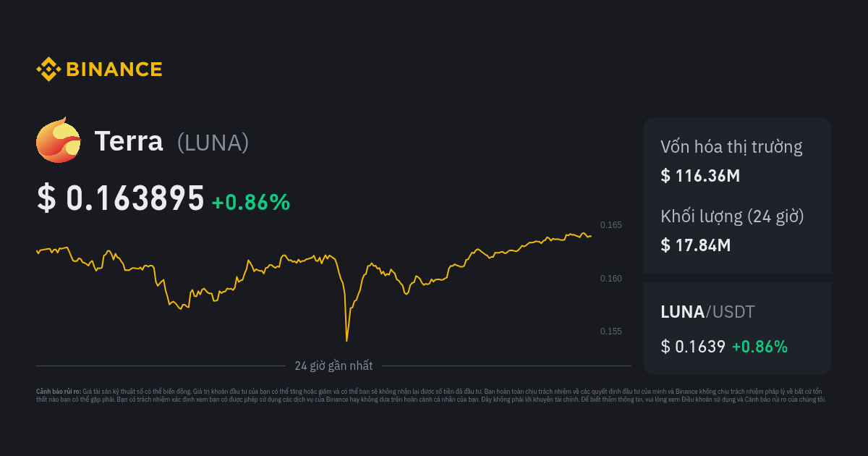Click the Terra LUNA coin icon

[59, 140]
